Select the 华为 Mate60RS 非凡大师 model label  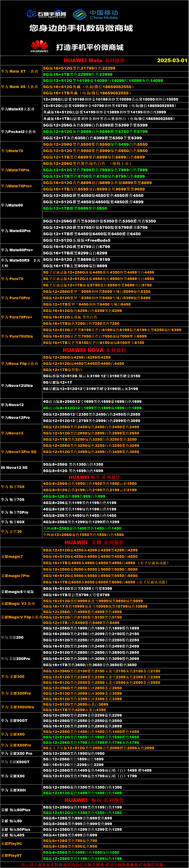[x=21, y=263]
